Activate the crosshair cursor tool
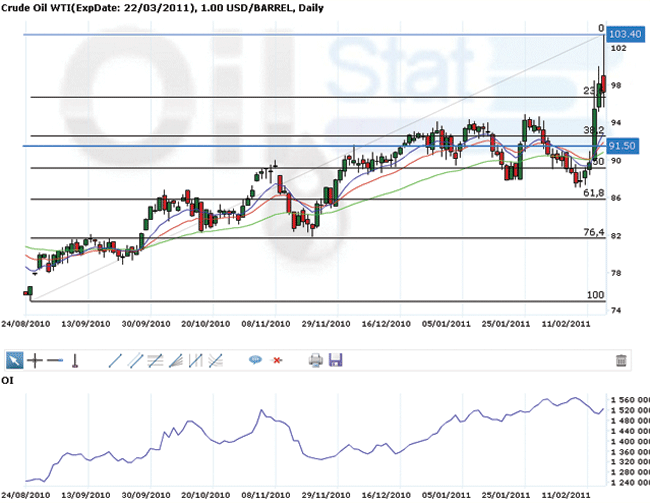This screenshot has width=650, height=503. [35, 360]
